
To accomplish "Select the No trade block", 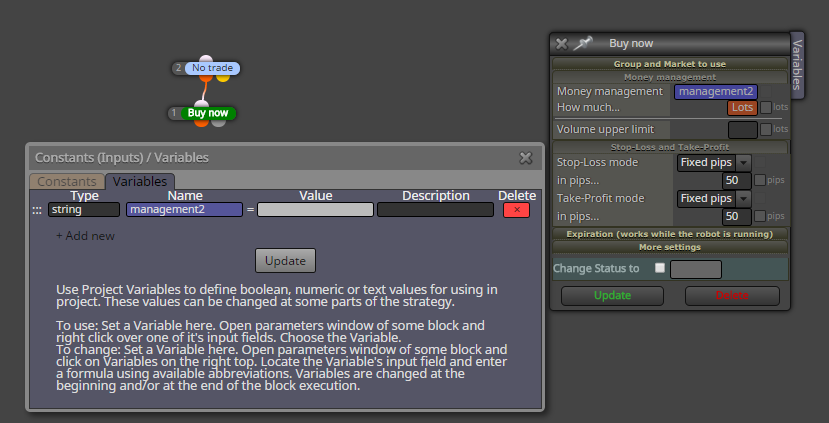I will pyautogui.click(x=213, y=68).
